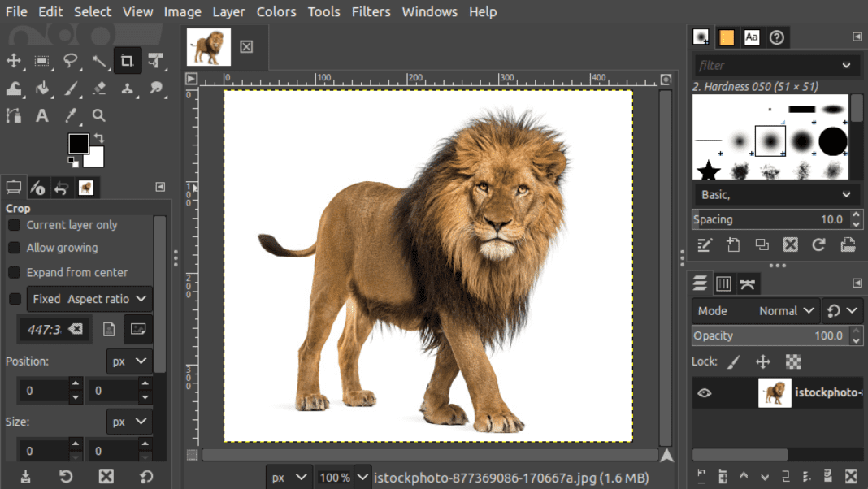Select the Move tool
Screen dimensions: 868x489
pyautogui.click(x=15, y=62)
